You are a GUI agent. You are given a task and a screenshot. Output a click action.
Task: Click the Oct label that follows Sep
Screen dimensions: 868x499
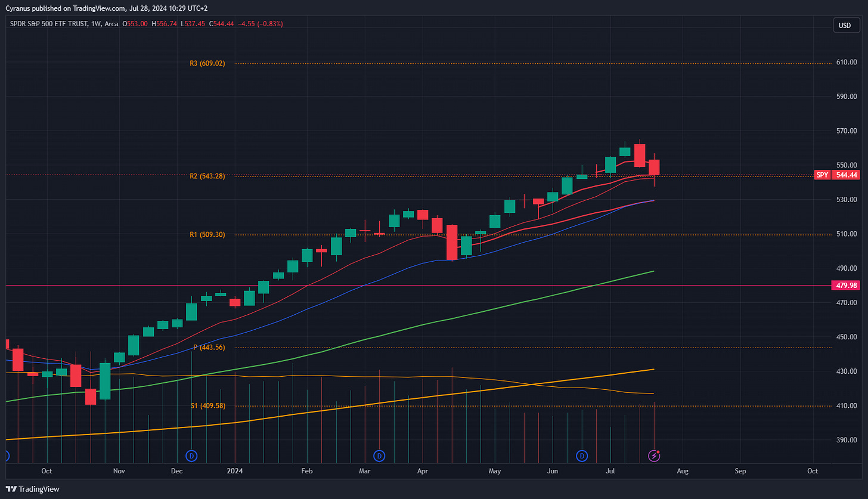[813, 470]
